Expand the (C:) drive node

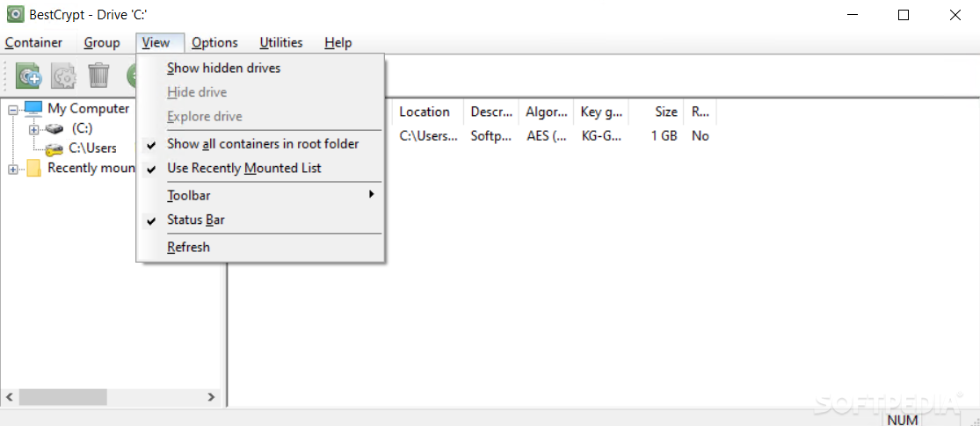33,129
